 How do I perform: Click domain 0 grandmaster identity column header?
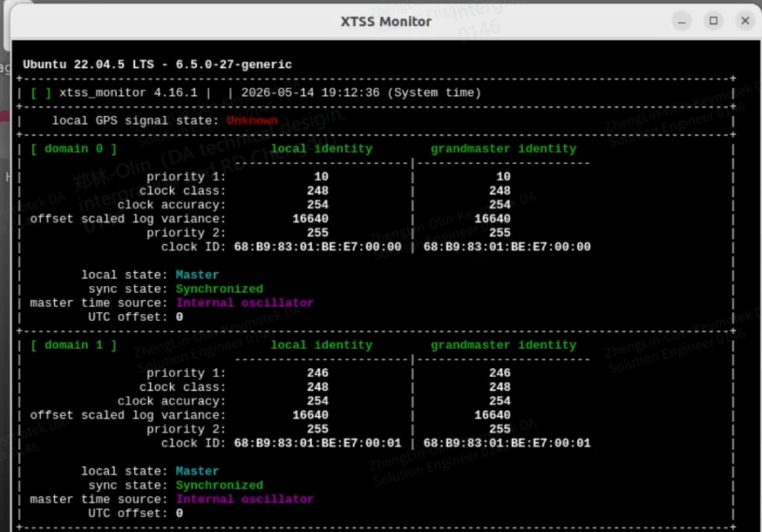coord(503,149)
